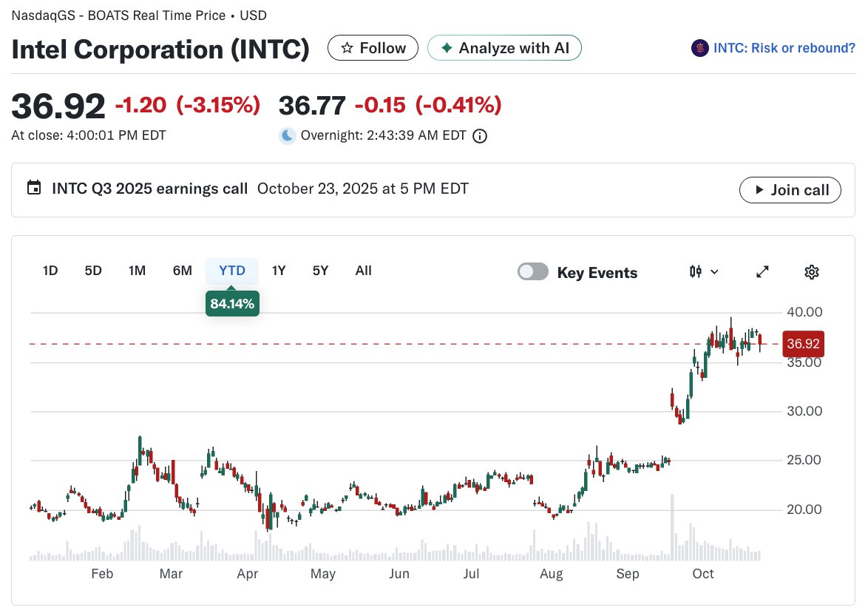Join the Q3 2025 earnings call

[x=790, y=190]
